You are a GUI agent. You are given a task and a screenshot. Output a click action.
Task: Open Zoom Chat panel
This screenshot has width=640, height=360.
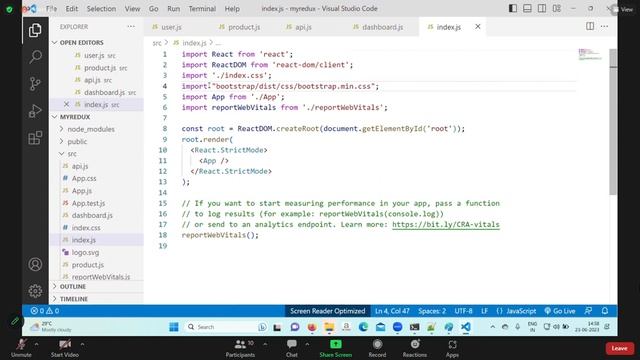[291, 348]
